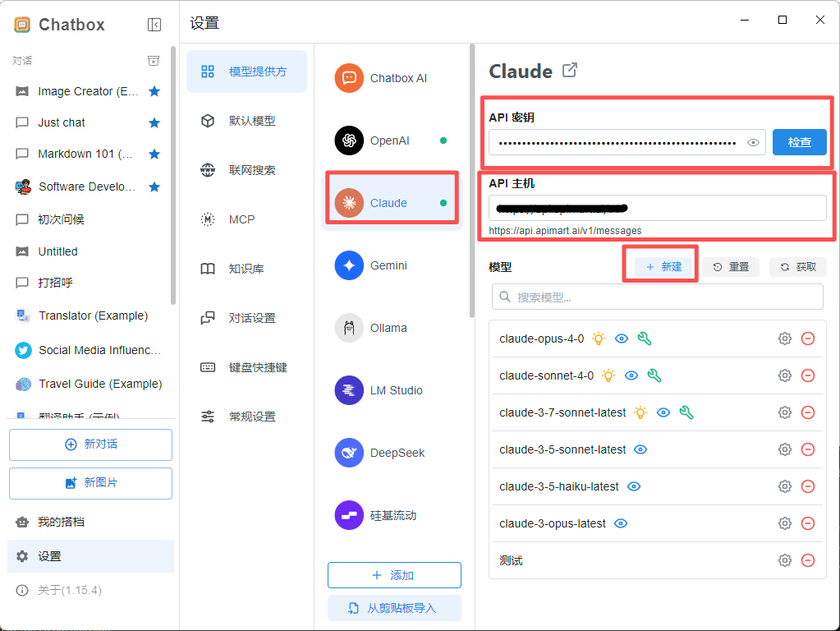
Task: Select the Ollama provider icon
Action: click(x=349, y=328)
